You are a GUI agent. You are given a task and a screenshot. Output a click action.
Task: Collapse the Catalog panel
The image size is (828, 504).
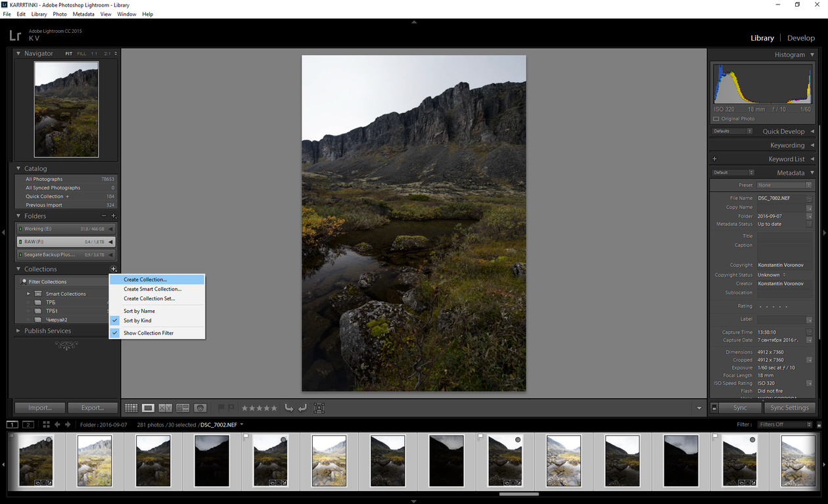pyautogui.click(x=18, y=169)
